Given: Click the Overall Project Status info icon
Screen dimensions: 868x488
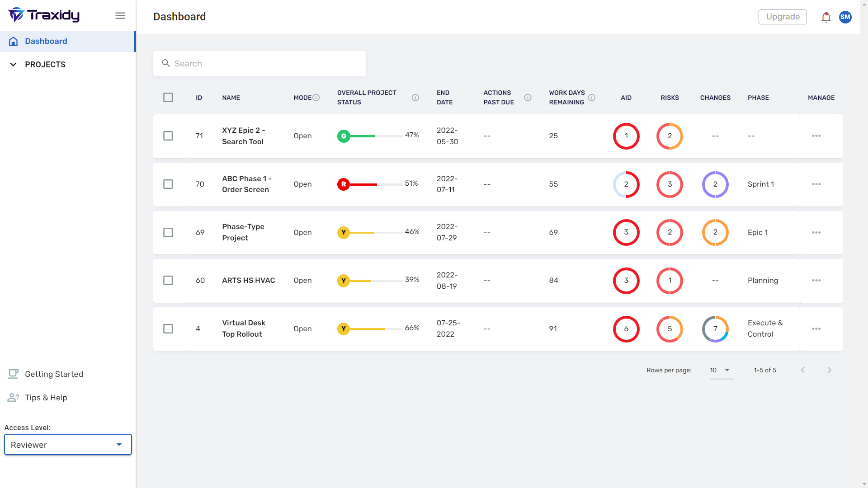Looking at the screenshot, I should click(x=415, y=98).
